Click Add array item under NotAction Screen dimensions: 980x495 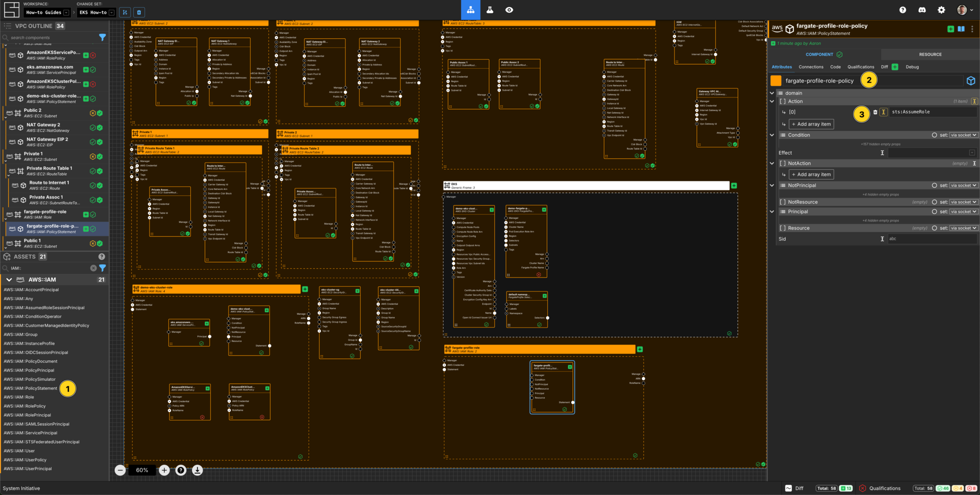(x=811, y=175)
